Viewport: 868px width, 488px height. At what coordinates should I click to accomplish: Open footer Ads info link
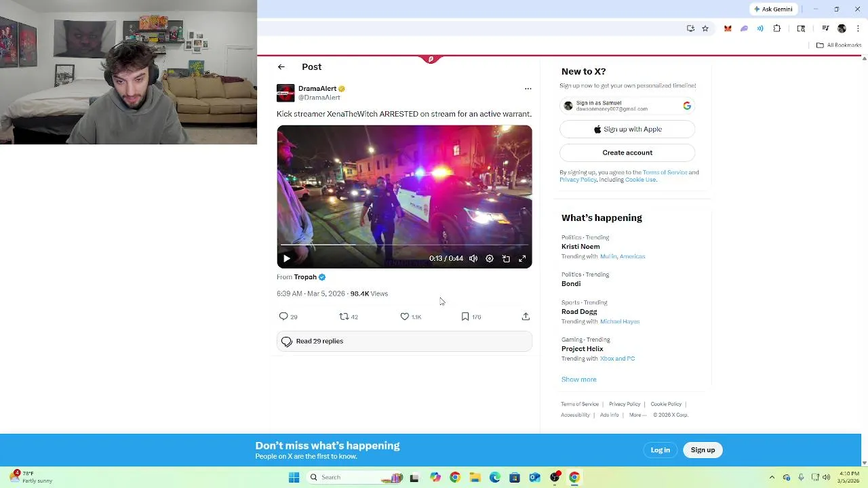click(x=609, y=415)
